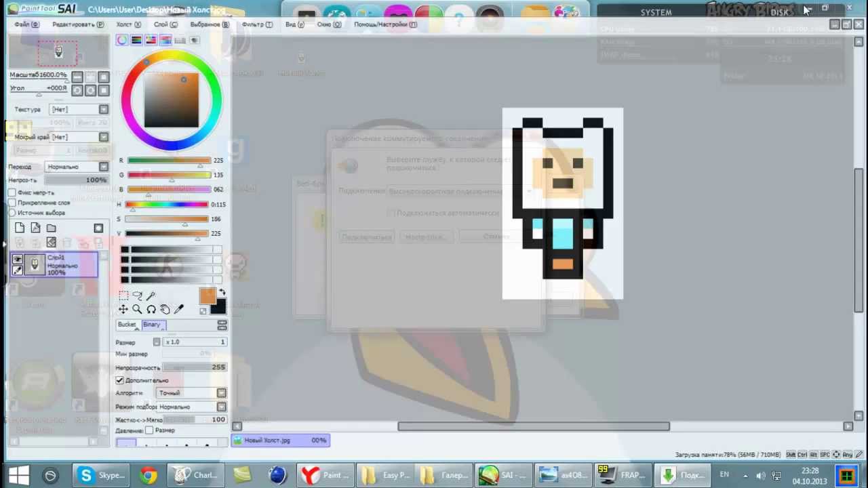The height and width of the screenshot is (488, 868).
Task: Select the rectangular Selection tool
Action: pyautogui.click(x=123, y=296)
